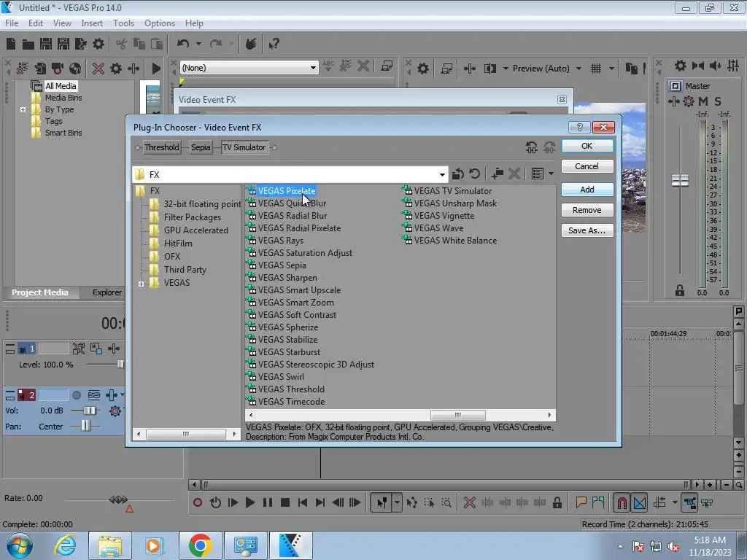Image resolution: width=747 pixels, height=560 pixels.
Task: Expand the By Type node in Project Media
Action: coord(23,109)
